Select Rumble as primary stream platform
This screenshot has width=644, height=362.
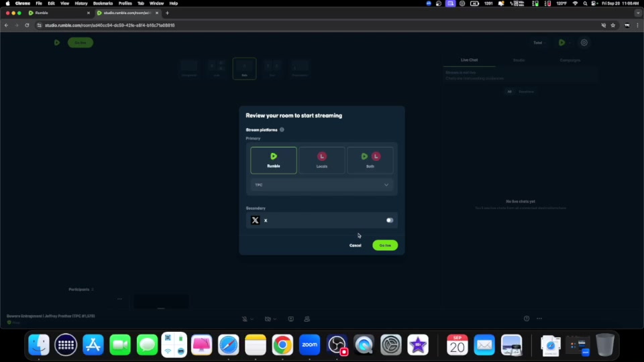(274, 160)
